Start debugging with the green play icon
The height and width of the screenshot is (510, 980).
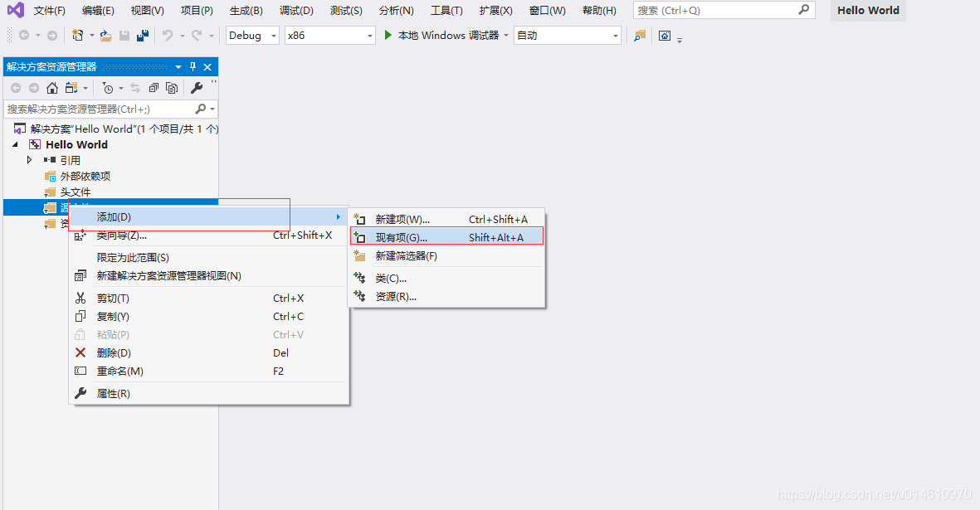point(388,35)
